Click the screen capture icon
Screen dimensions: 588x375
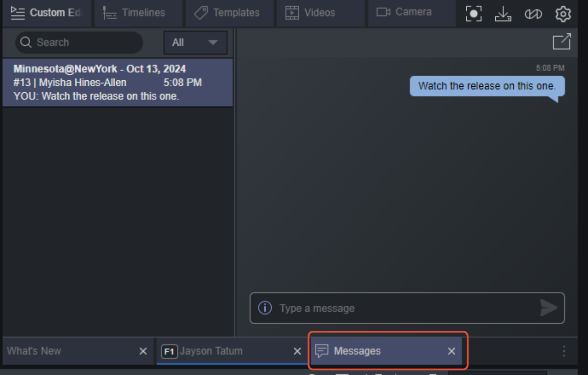pyautogui.click(x=474, y=14)
